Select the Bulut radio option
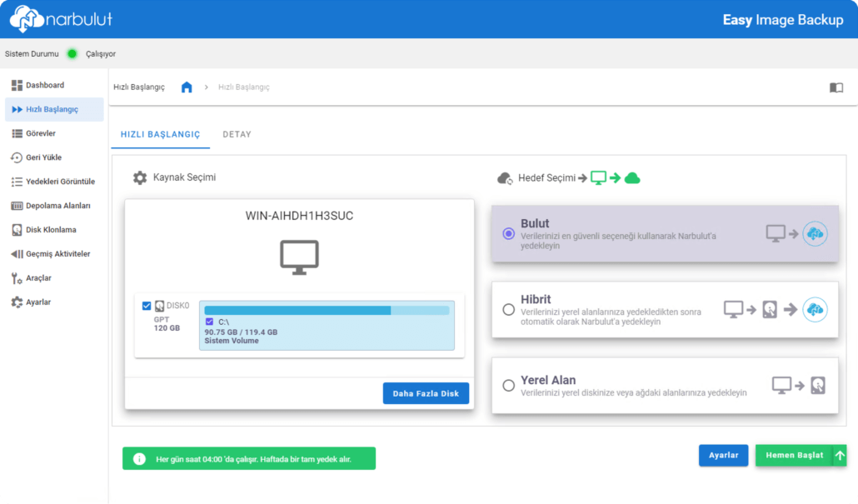The image size is (858, 504). (x=508, y=234)
